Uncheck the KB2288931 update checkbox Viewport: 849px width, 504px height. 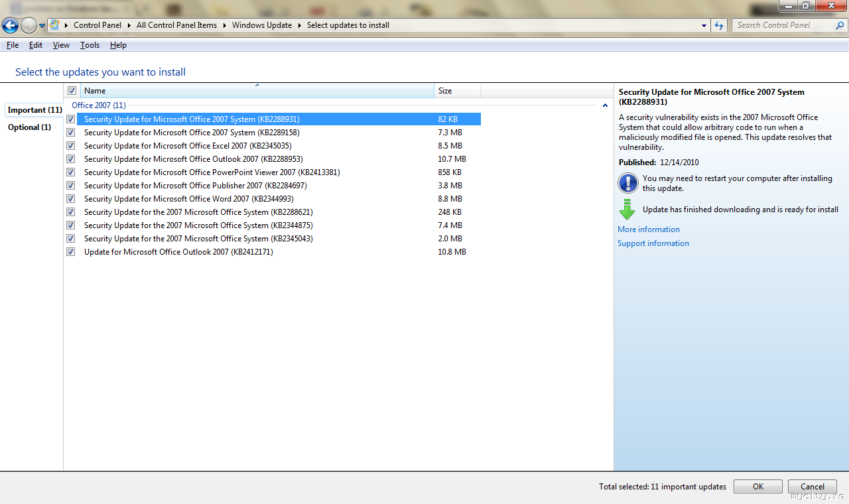click(71, 119)
